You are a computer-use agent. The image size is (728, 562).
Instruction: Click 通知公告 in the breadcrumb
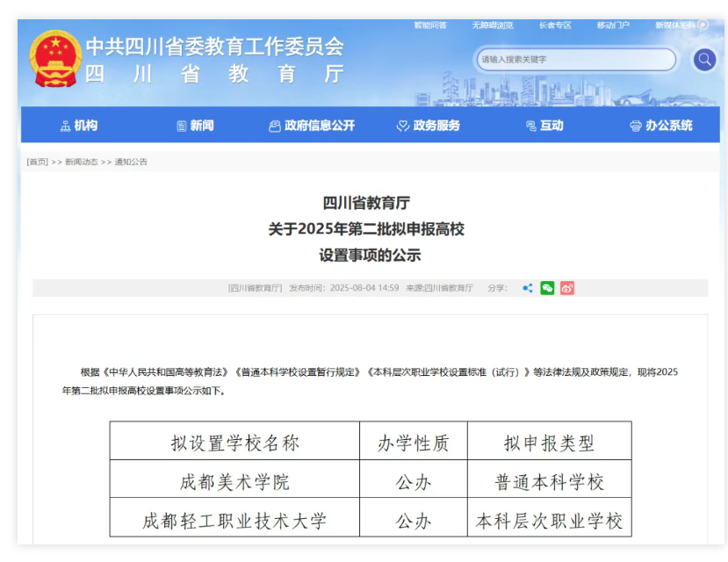pyautogui.click(x=131, y=162)
